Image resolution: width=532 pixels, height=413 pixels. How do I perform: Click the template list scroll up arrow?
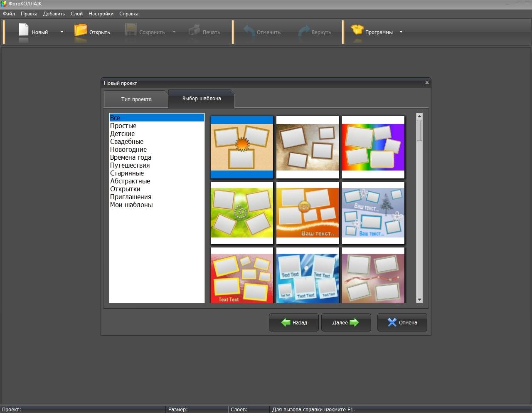point(419,116)
